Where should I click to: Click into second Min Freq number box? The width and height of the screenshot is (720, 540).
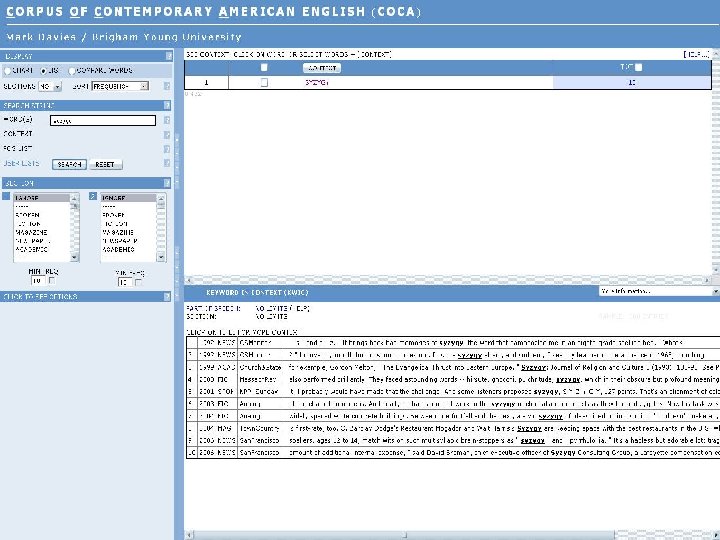point(125,282)
